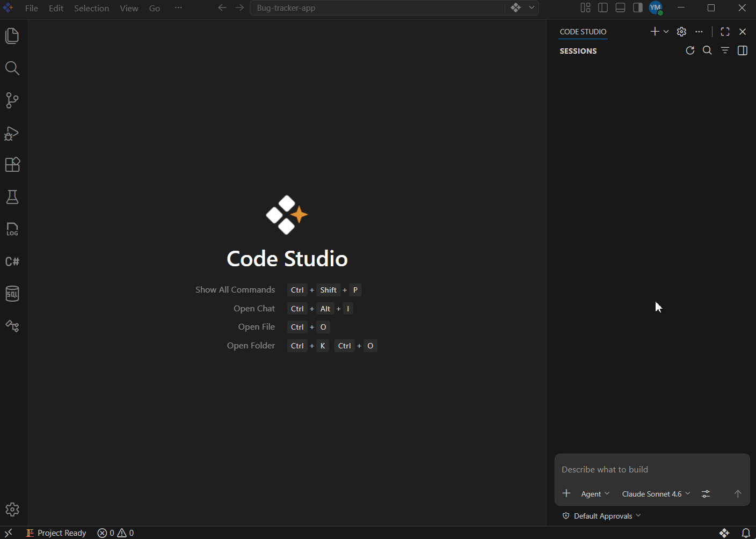
Task: Refresh the Sessions list
Action: [x=690, y=50]
